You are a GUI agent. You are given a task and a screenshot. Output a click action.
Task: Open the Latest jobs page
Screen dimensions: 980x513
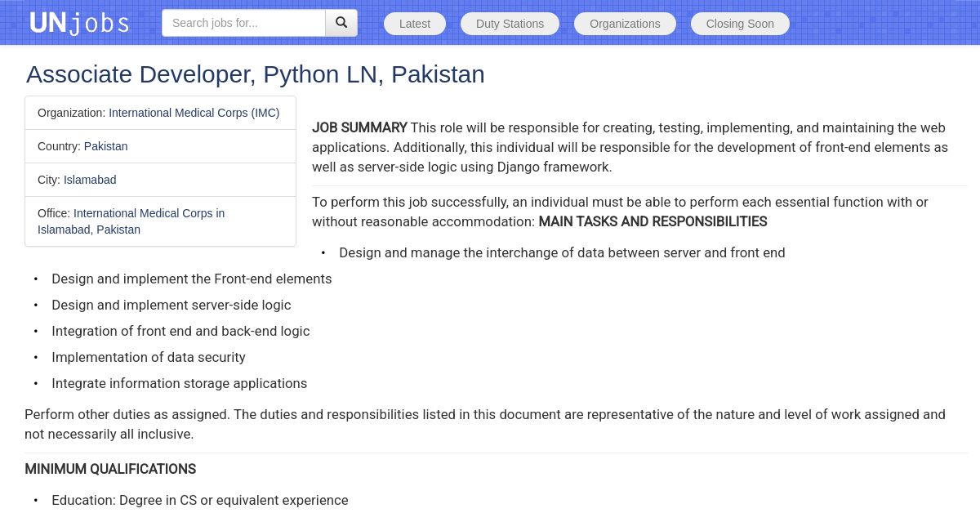click(x=415, y=24)
